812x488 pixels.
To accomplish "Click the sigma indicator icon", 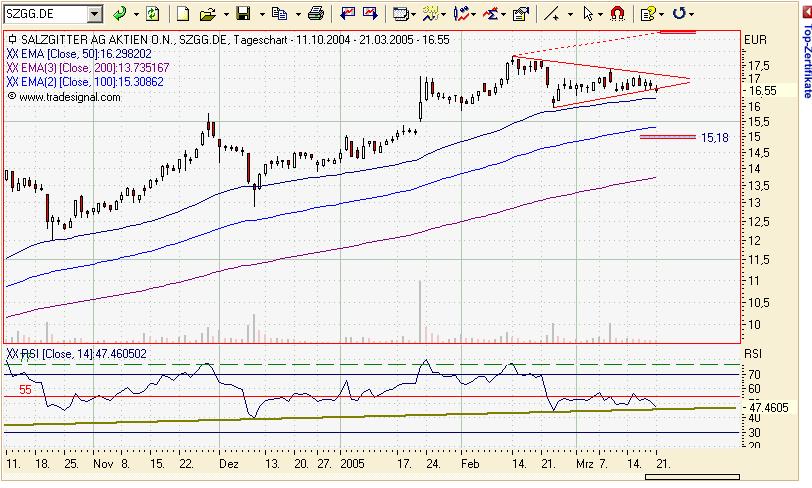I will pyautogui.click(x=490, y=14).
